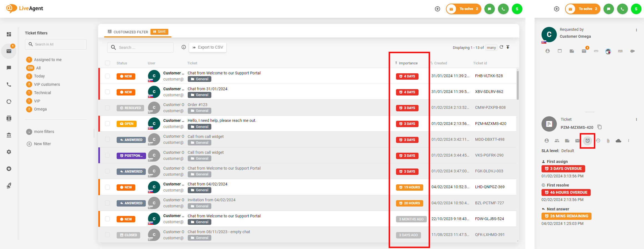Open the SLA alarm clock icon in ticket panel
This screenshot has height=249, width=644.
pos(587,141)
